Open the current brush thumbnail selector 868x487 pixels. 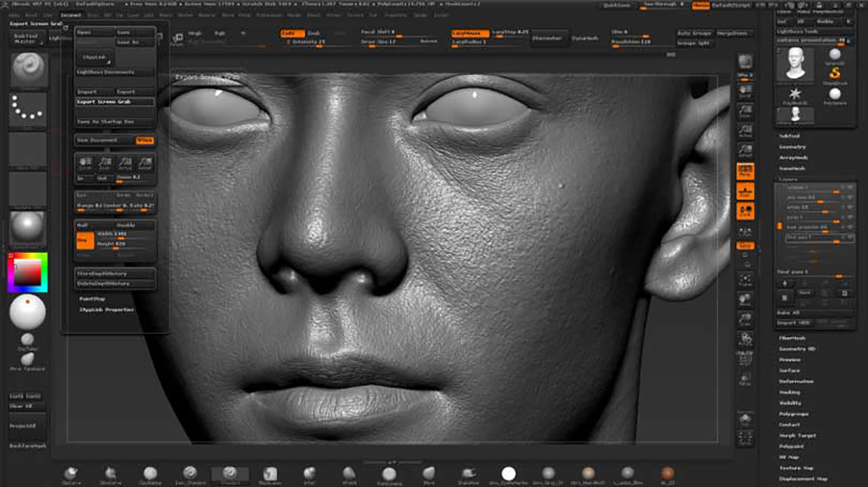[x=28, y=70]
